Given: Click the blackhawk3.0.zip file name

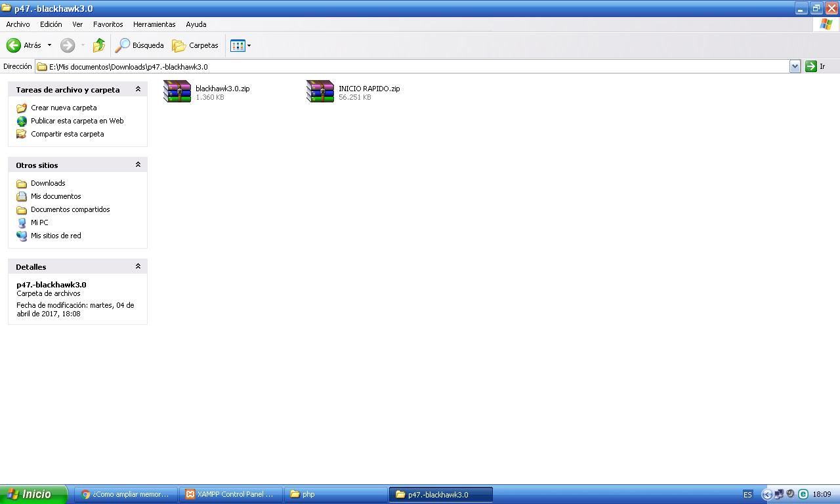Looking at the screenshot, I should click(222, 89).
